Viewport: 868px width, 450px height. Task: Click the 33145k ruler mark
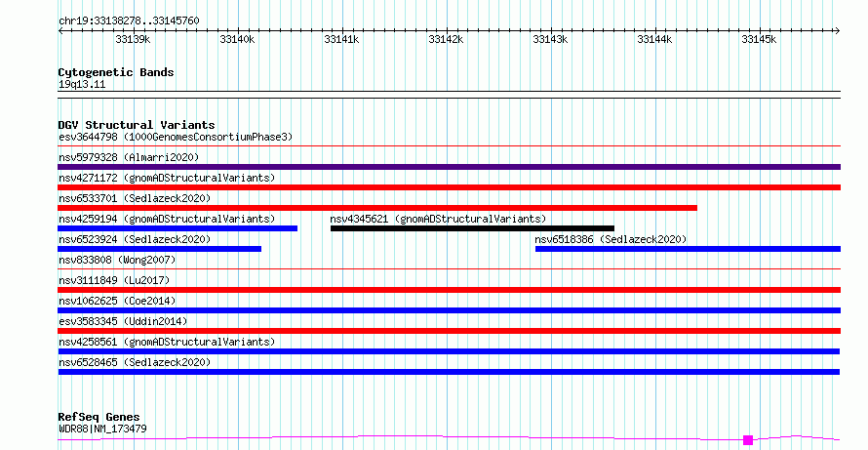(759, 39)
